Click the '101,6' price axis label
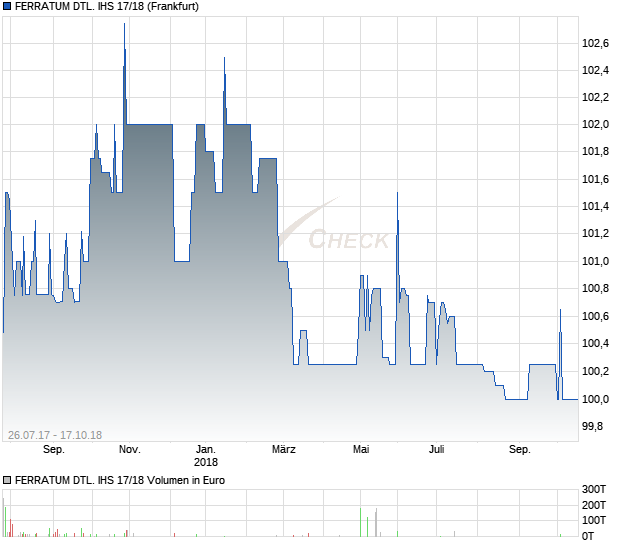The image size is (620, 546). point(595,179)
